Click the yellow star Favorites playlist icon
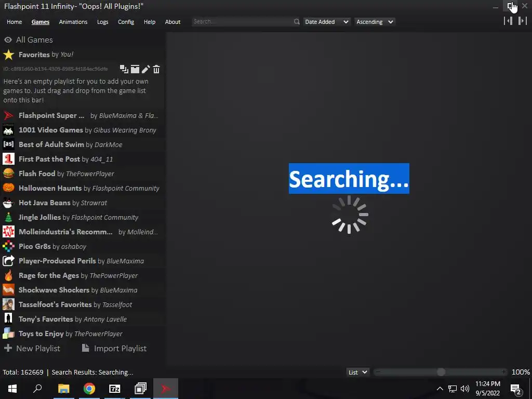The height and width of the screenshot is (399, 532). [8, 55]
